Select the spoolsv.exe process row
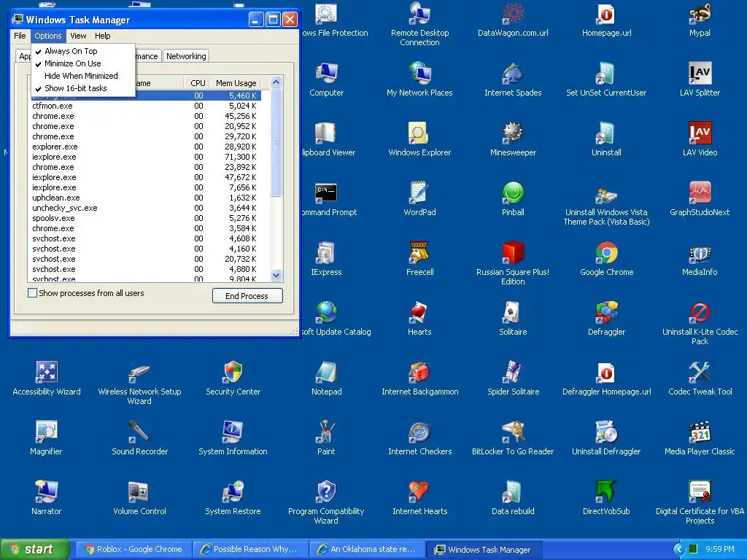This screenshot has height=560, width=747. click(x=145, y=218)
